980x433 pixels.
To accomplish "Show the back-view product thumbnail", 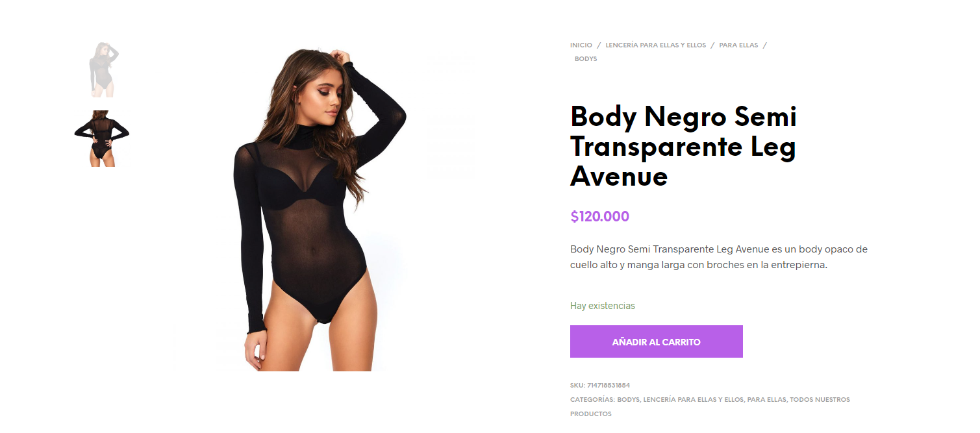I will click(x=102, y=138).
